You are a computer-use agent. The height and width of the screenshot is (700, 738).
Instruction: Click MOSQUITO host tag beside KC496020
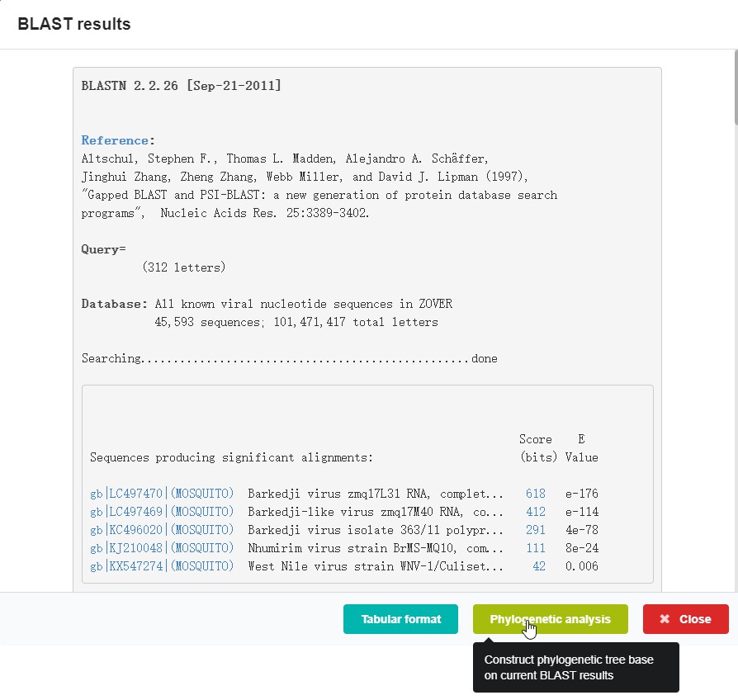pyautogui.click(x=202, y=530)
